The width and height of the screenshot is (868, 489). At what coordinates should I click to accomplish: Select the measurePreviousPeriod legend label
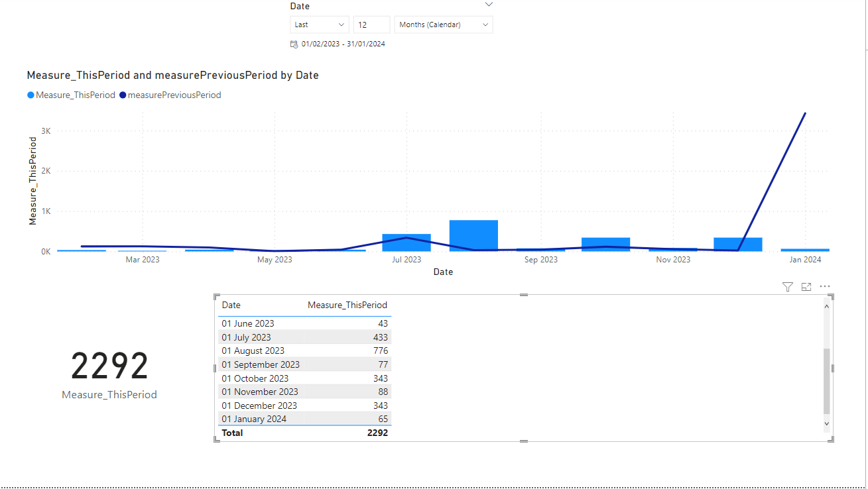coord(174,95)
